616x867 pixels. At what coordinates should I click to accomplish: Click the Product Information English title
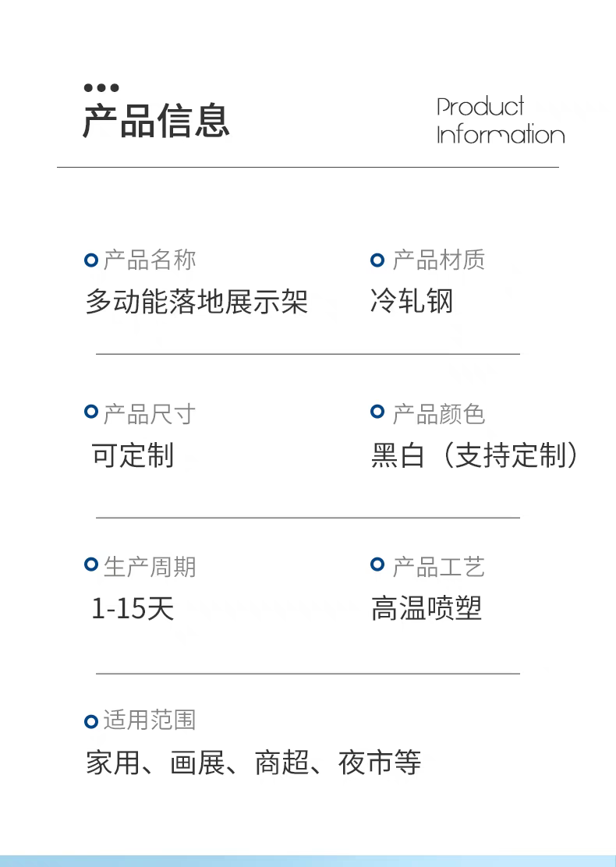[x=499, y=121]
